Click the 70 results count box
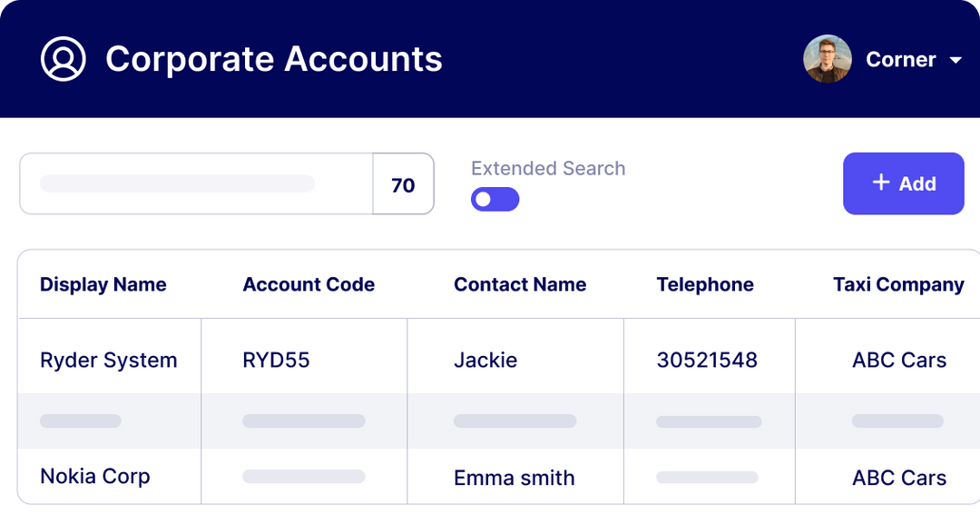This screenshot has height=524, width=980. point(403,183)
